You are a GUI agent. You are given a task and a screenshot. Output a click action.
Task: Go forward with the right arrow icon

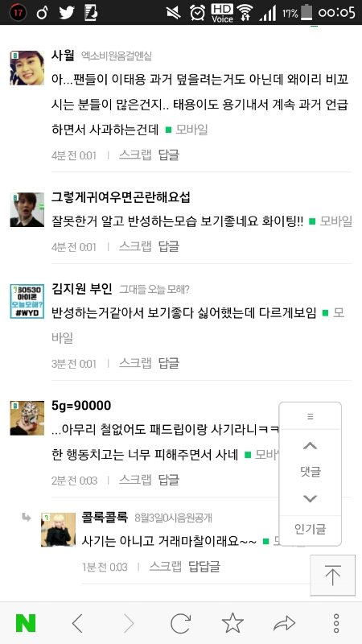[x=129, y=623]
